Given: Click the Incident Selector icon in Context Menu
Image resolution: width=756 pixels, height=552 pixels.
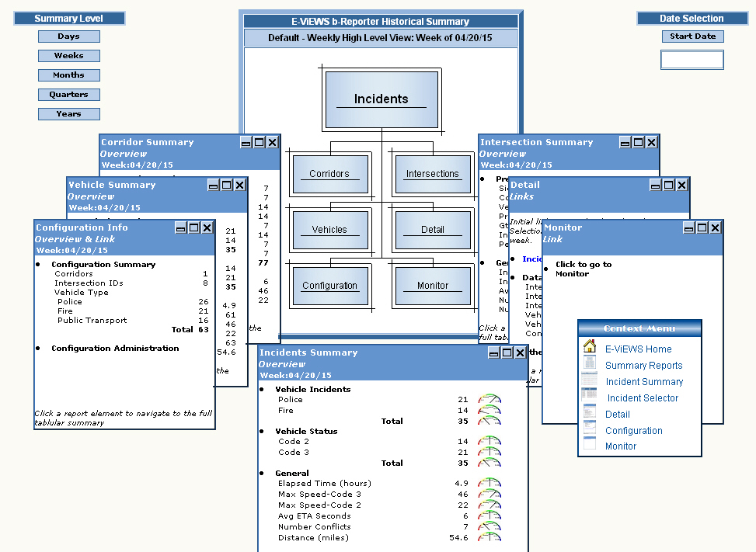Looking at the screenshot, I should click(x=590, y=398).
